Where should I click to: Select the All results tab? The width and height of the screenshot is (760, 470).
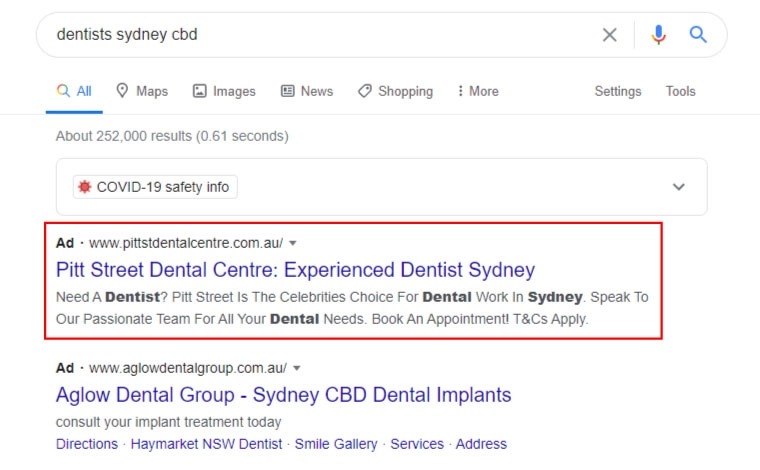pos(74,91)
